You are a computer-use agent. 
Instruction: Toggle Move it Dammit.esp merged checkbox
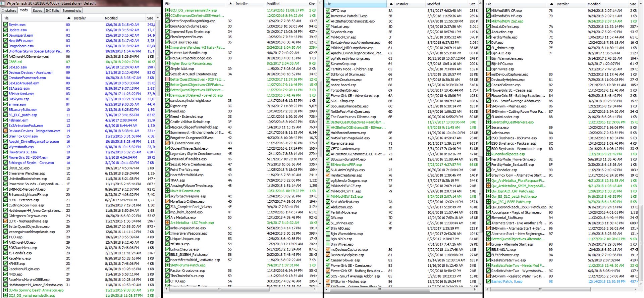pyautogui.click(x=167, y=191)
